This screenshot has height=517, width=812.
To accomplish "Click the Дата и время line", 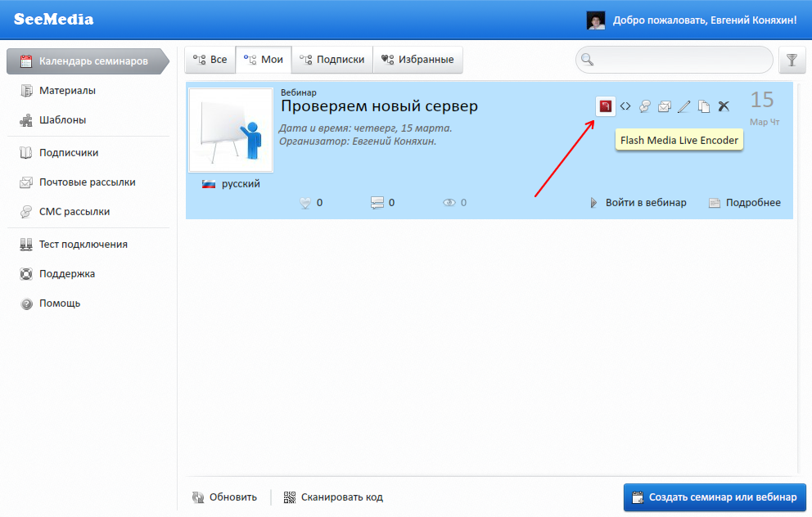I will [x=366, y=128].
